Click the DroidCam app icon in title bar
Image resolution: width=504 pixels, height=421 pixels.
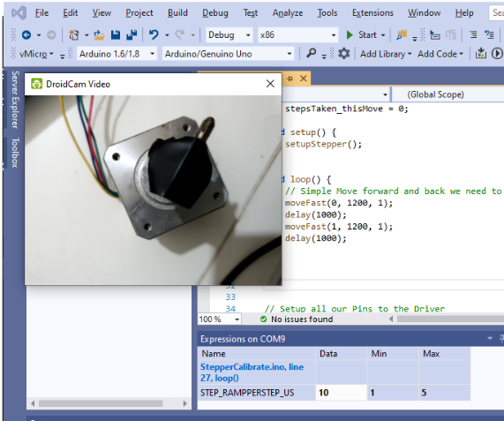coord(37,84)
